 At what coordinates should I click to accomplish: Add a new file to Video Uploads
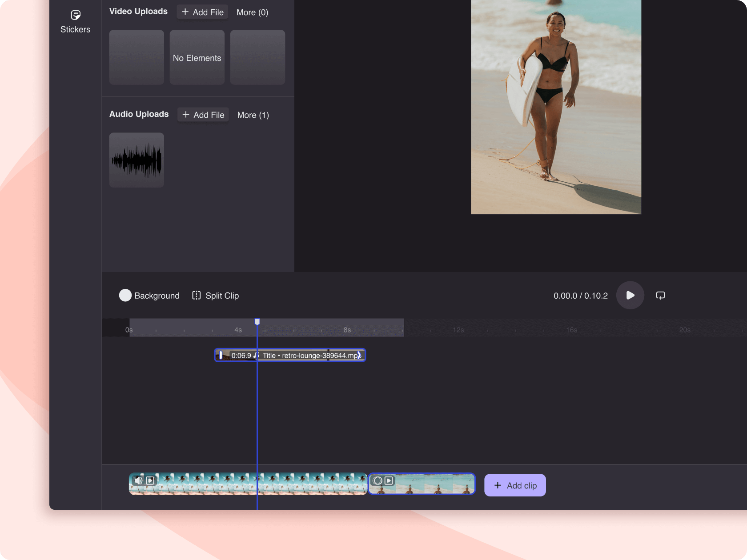pos(202,12)
